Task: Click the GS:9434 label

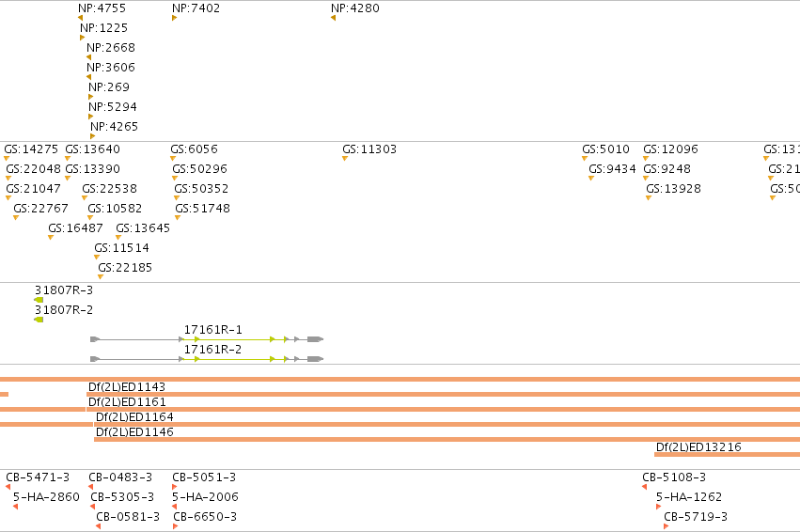Action: [612, 169]
